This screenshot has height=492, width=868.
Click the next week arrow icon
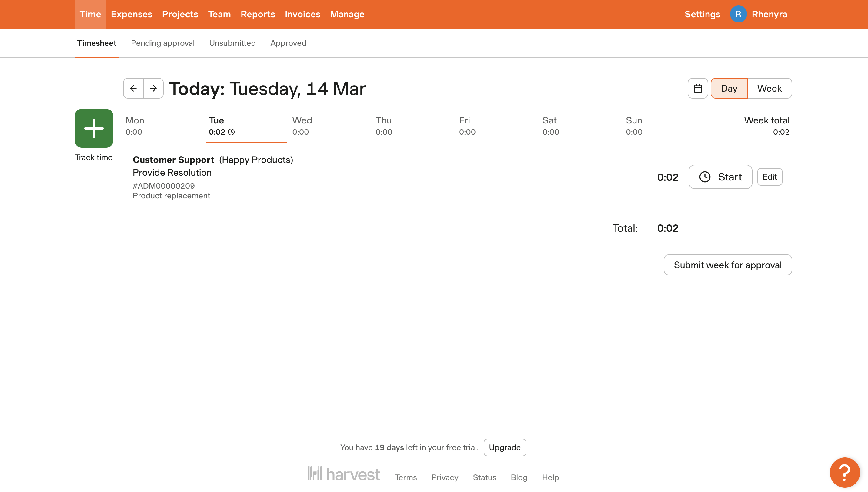153,88
